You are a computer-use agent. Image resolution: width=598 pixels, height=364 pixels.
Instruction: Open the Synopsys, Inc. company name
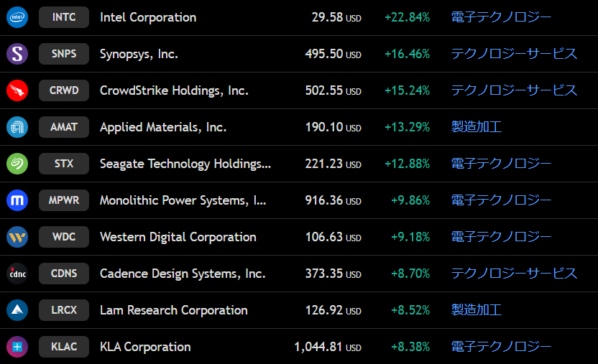pyautogui.click(x=139, y=54)
